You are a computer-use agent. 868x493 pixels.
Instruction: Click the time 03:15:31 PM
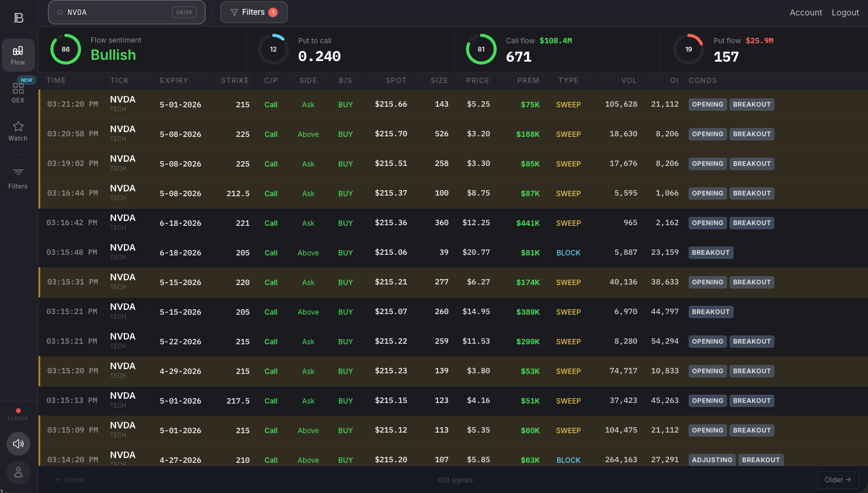[73, 282]
